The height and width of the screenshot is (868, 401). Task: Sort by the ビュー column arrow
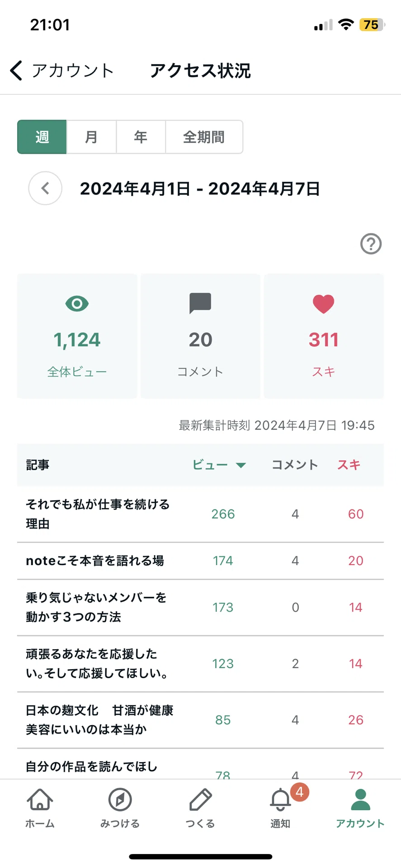[241, 465]
